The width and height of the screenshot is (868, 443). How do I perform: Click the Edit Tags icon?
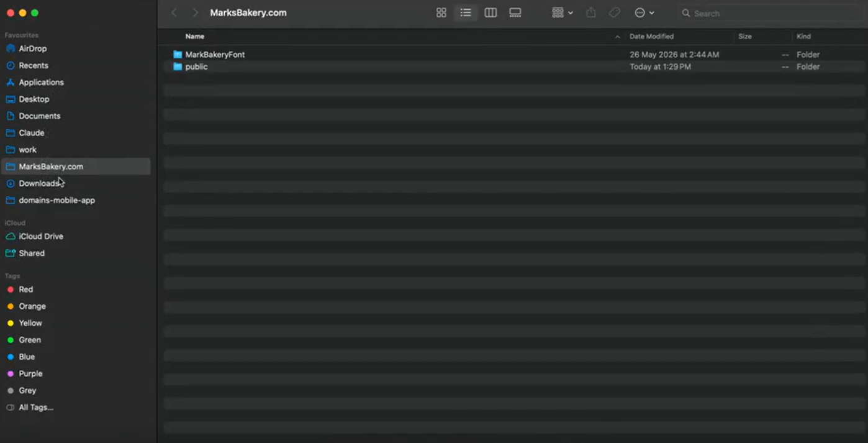[x=614, y=13]
